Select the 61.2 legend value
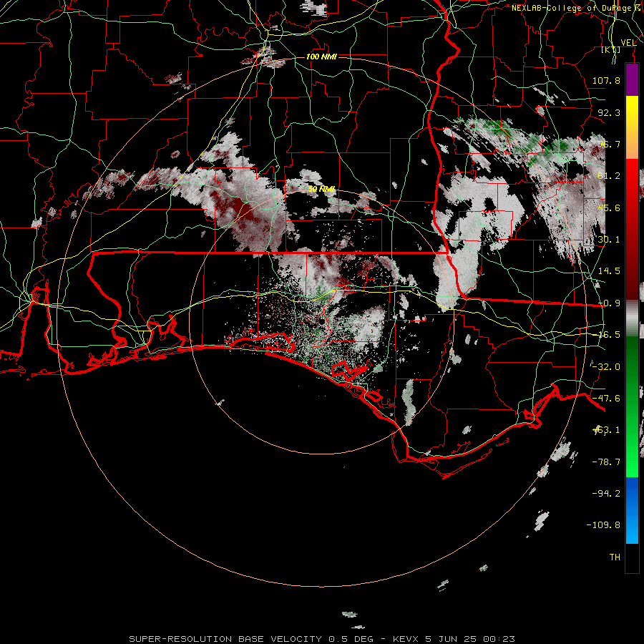The image size is (644, 644). pos(609,176)
